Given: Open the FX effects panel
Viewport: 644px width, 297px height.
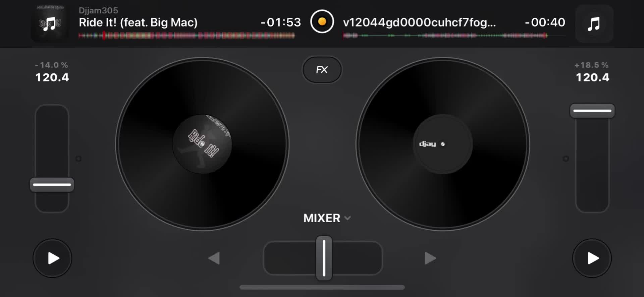Looking at the screenshot, I should point(322,70).
